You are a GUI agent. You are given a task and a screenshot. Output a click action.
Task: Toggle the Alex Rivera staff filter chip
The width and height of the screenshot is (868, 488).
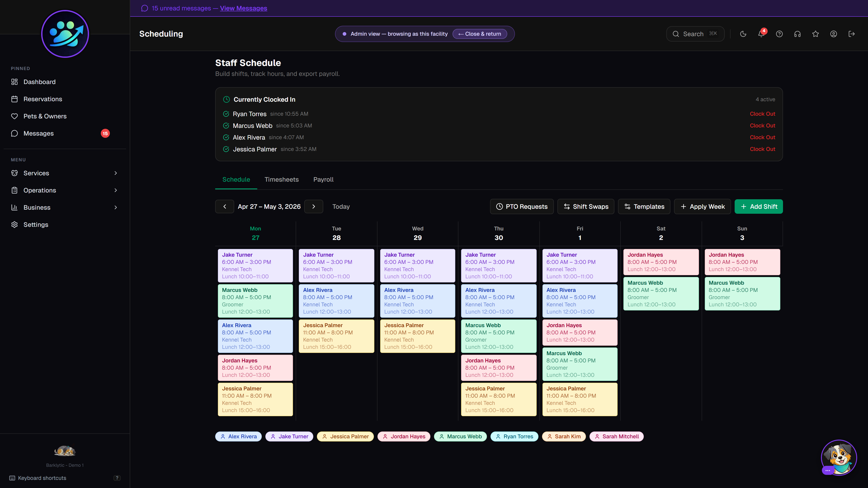tap(238, 436)
